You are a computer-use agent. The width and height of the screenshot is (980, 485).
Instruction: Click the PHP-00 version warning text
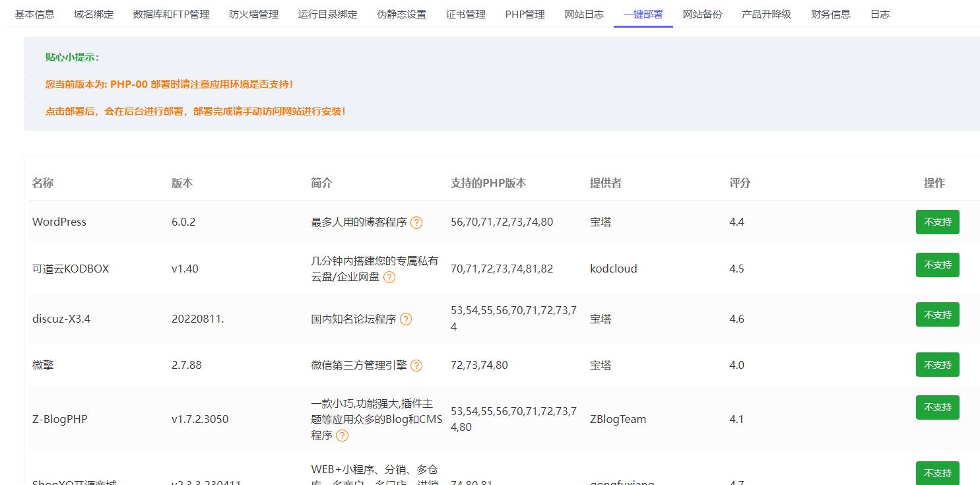[169, 84]
